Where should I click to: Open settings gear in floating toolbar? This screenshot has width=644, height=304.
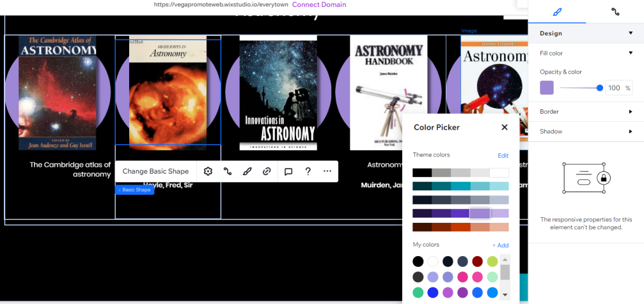(x=208, y=172)
